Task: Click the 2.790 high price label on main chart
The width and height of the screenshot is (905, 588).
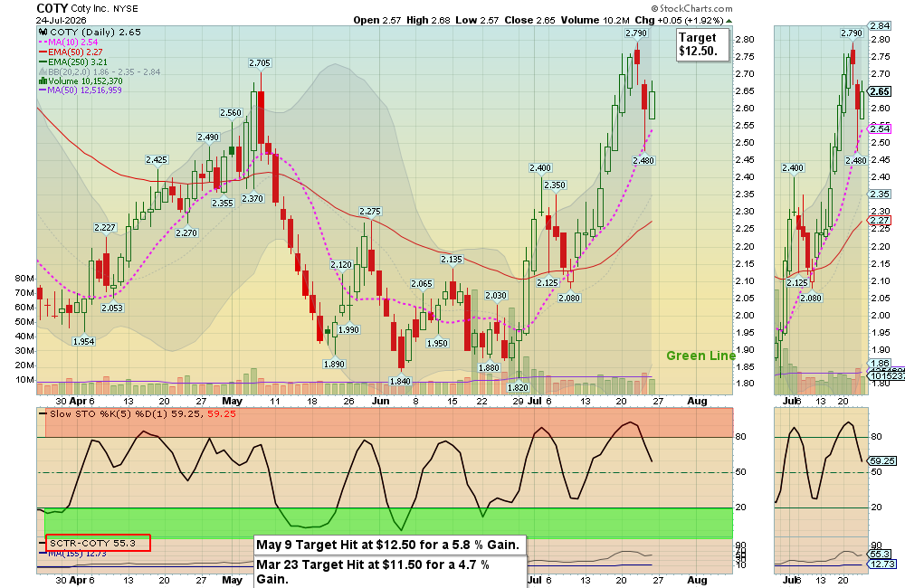Action: coord(636,33)
